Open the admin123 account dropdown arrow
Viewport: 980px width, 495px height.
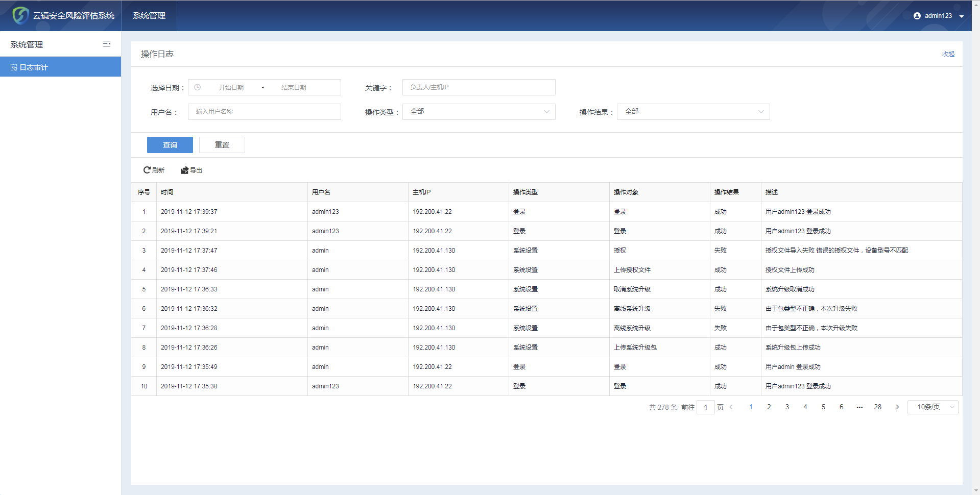click(x=962, y=16)
